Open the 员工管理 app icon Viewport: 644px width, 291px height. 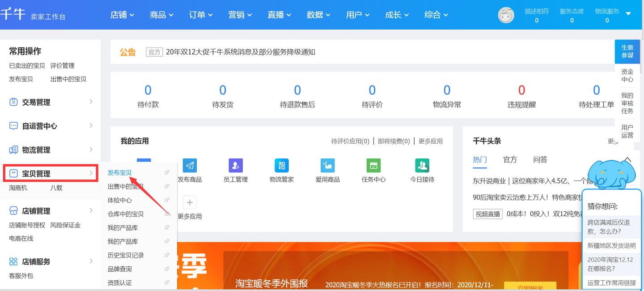pos(236,165)
